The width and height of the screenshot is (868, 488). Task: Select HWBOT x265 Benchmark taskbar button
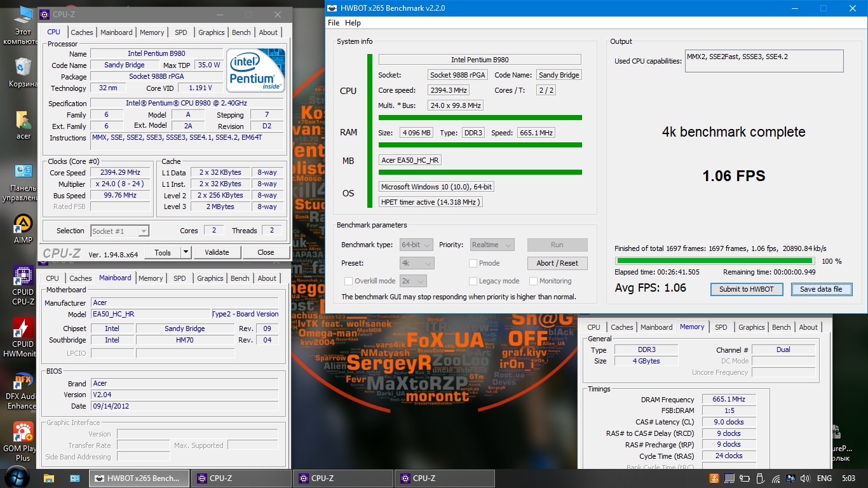139,478
